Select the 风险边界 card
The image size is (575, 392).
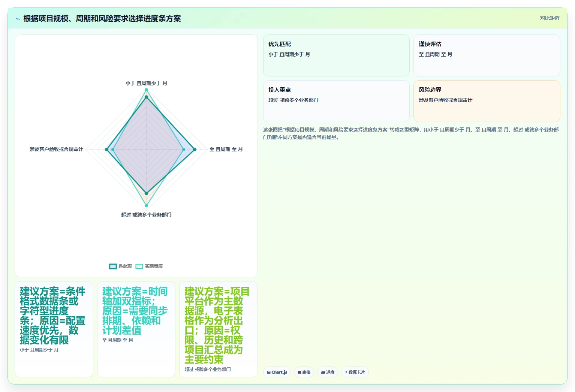click(x=487, y=101)
